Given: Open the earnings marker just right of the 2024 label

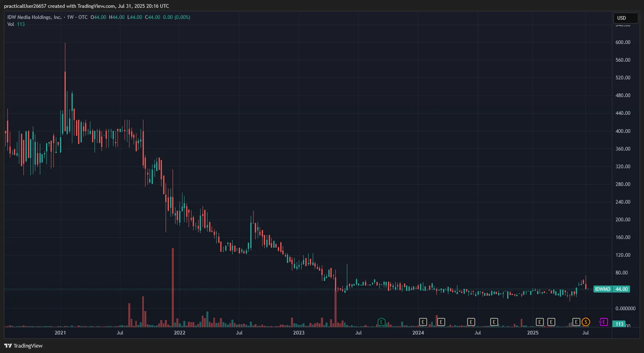Looking at the screenshot, I should pos(423,322).
